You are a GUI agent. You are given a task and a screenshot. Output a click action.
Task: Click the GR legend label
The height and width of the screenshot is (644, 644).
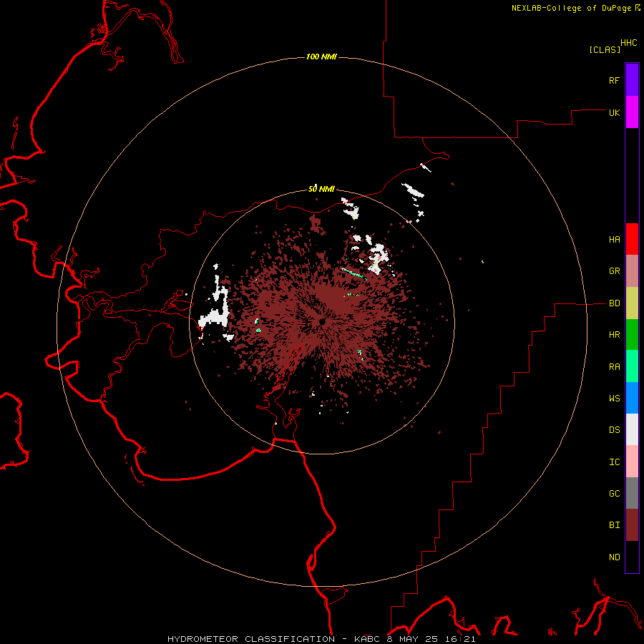point(615,271)
